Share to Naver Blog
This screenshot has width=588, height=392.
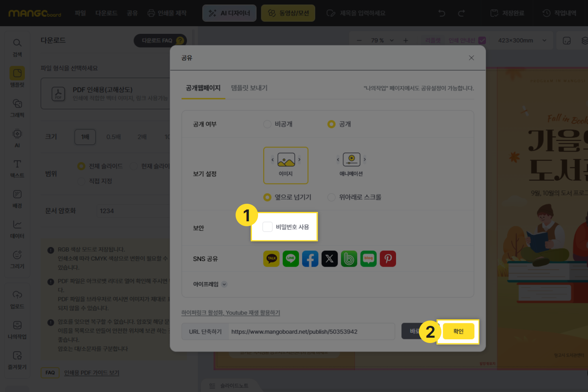(368, 258)
